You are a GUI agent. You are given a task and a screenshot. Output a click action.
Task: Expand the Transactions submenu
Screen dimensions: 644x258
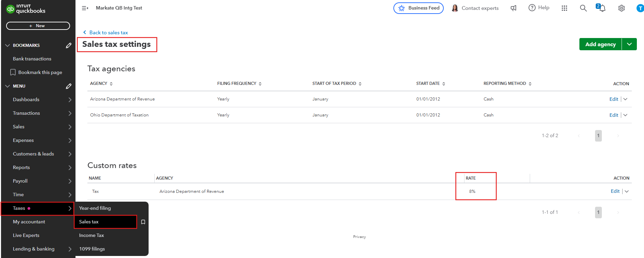point(70,113)
